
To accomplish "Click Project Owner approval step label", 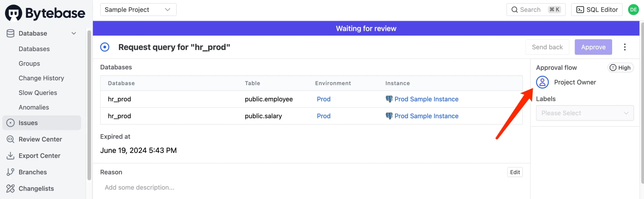I will [575, 82].
